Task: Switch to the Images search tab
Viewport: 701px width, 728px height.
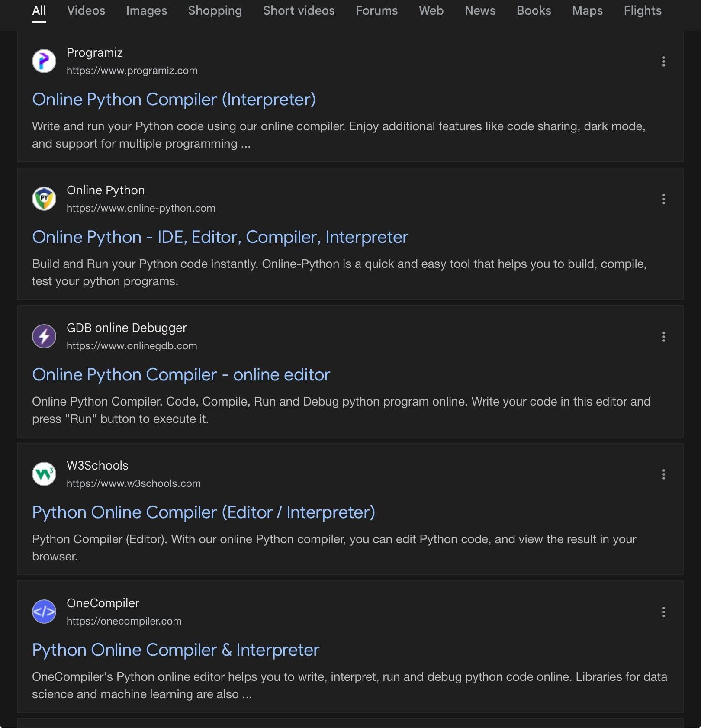Action: tap(146, 10)
